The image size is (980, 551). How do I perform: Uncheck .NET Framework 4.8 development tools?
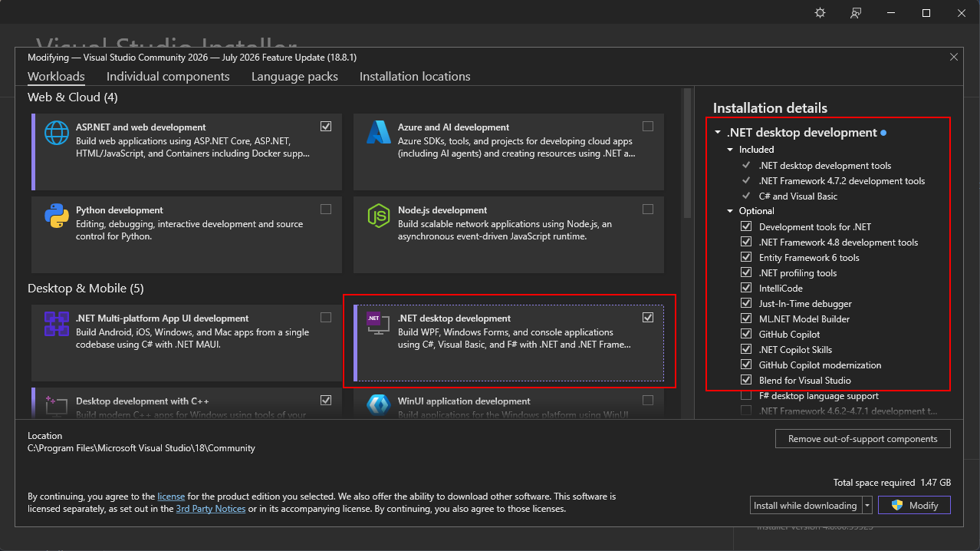(x=746, y=242)
